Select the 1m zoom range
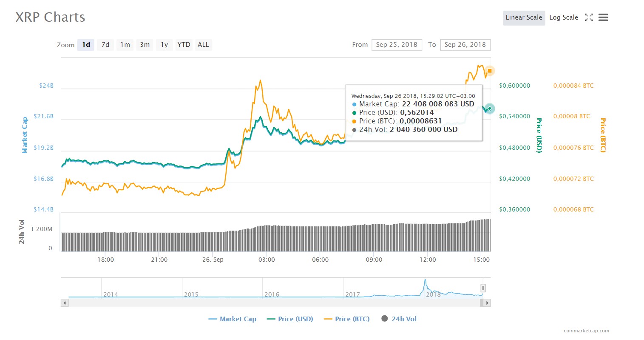The height and width of the screenshot is (340, 644). point(125,45)
